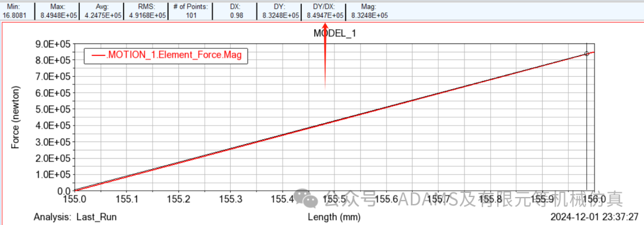
Task: Click the .MOTION_1.Element_Force.Mag legend entry
Action: click(166, 56)
